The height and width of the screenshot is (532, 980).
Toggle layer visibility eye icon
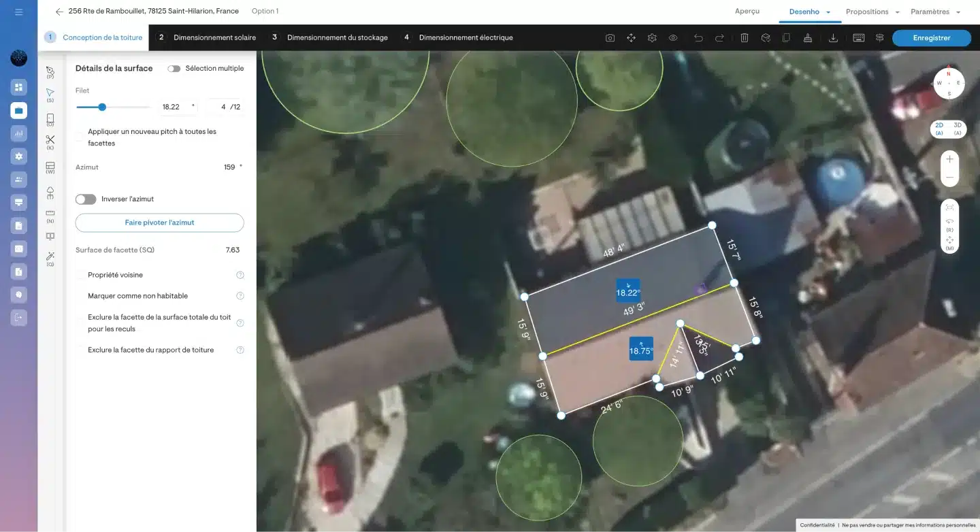[673, 38]
